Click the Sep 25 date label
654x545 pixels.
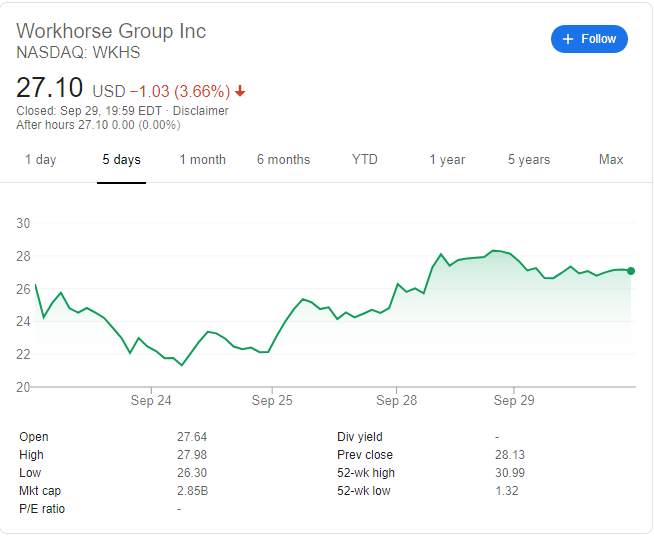(272, 401)
